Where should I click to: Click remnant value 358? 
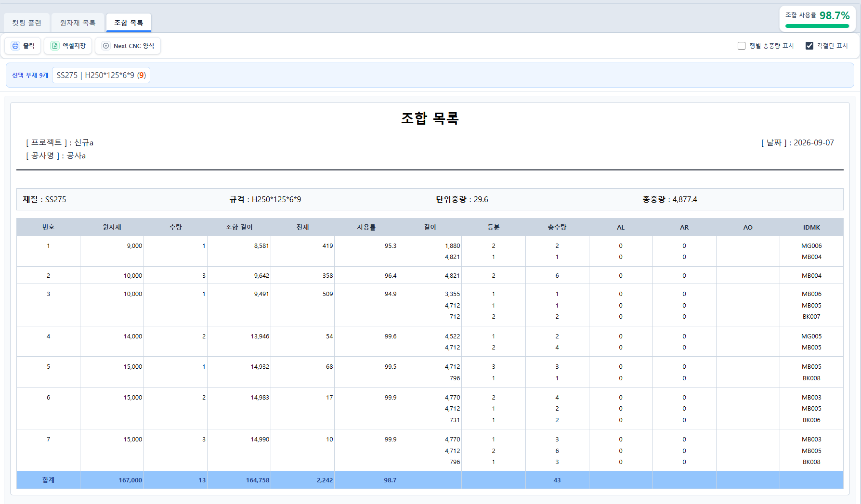point(327,275)
